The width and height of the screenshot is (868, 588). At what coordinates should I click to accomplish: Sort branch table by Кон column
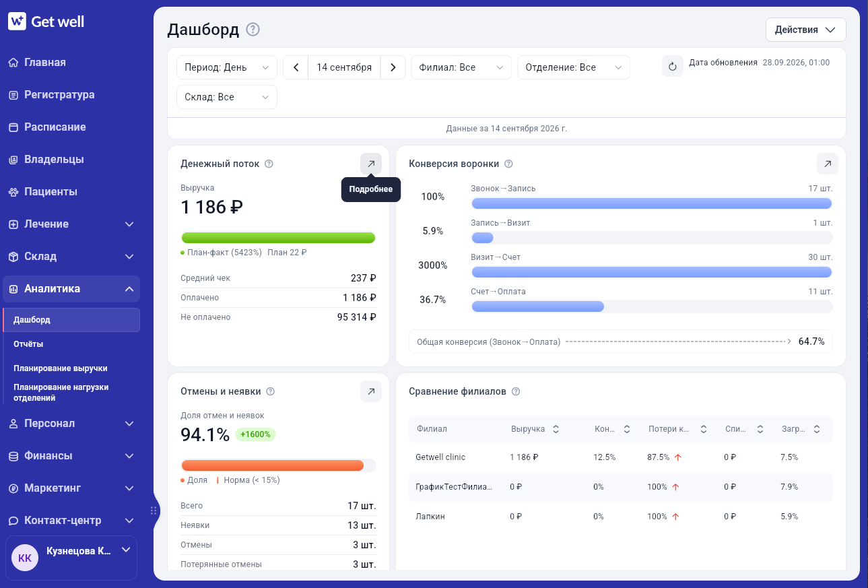(627, 429)
